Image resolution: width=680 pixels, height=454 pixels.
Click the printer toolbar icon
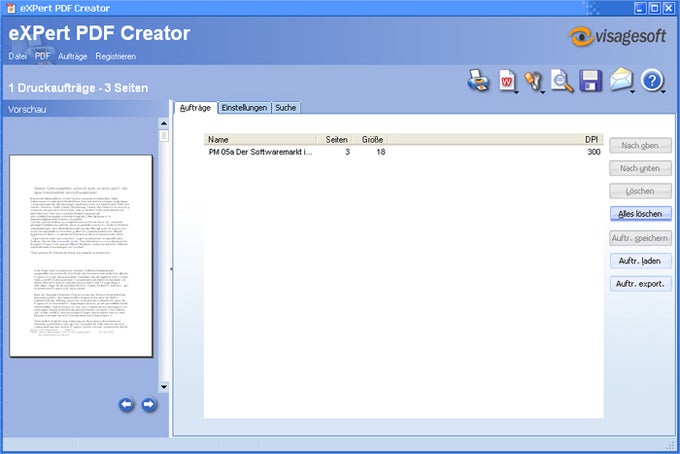478,80
